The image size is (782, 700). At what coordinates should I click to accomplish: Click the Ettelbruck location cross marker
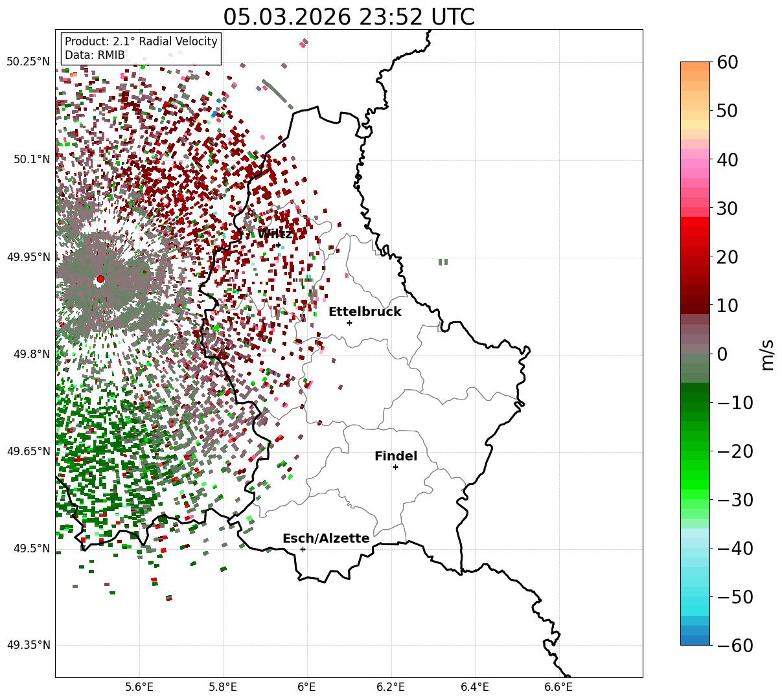[x=349, y=322]
